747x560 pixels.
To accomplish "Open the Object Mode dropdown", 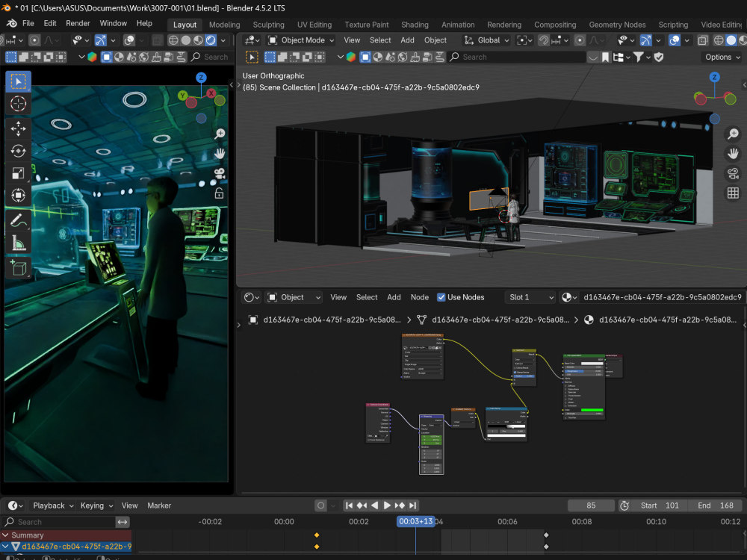I will click(300, 40).
